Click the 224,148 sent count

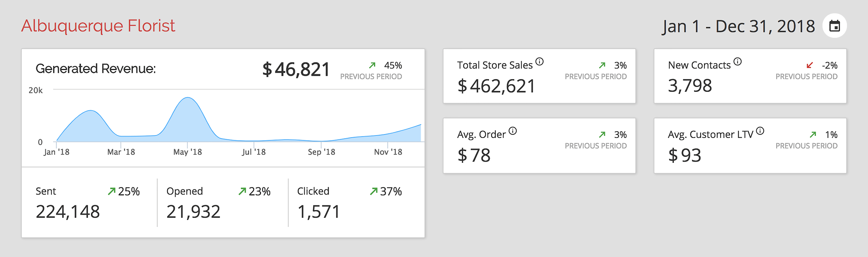68,212
